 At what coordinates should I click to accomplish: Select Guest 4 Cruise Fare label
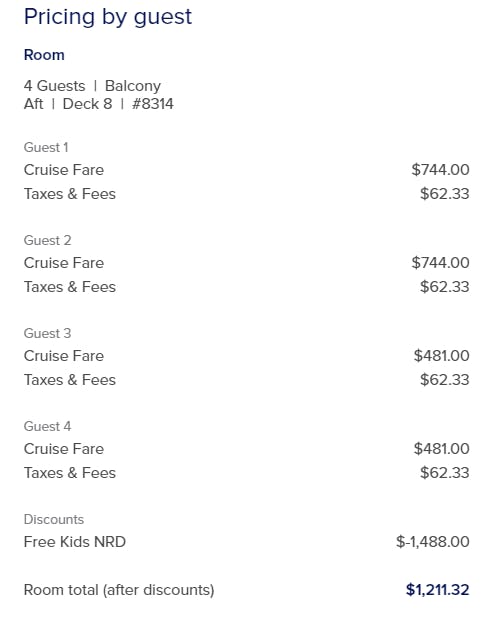click(x=64, y=449)
